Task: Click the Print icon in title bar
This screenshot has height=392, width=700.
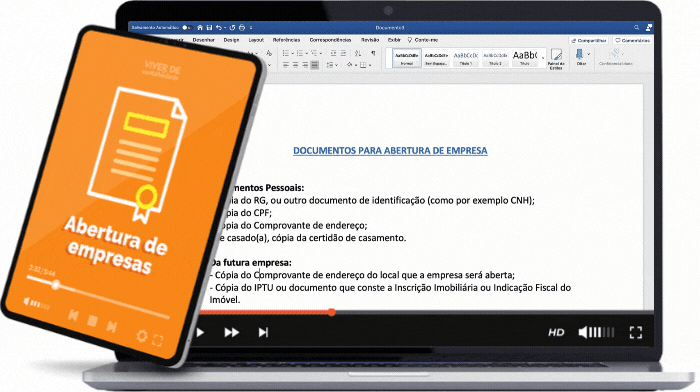Action: [x=242, y=28]
